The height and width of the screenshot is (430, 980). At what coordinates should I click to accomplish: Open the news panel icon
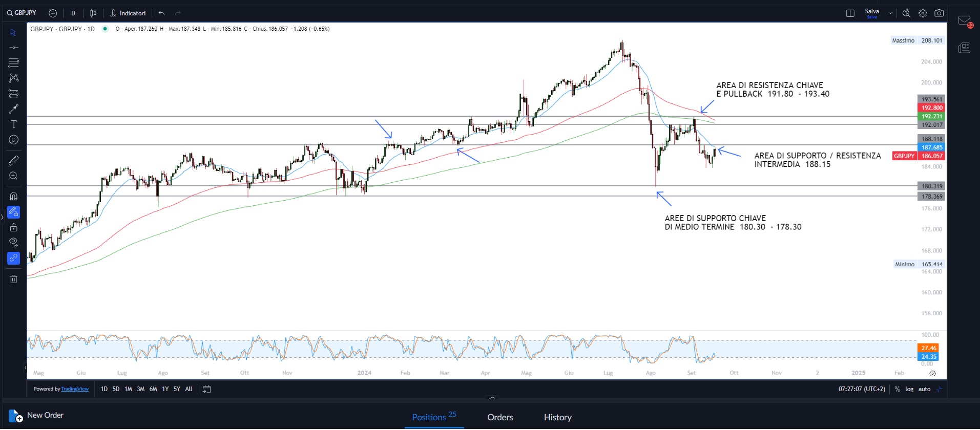point(964,48)
